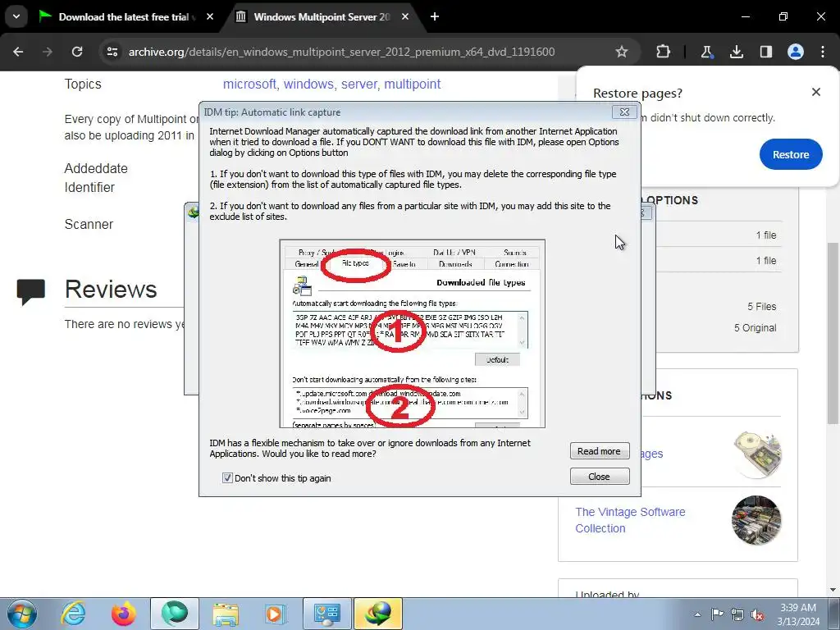
Task: Open The Vintage Software Collection link
Action: tap(630, 519)
